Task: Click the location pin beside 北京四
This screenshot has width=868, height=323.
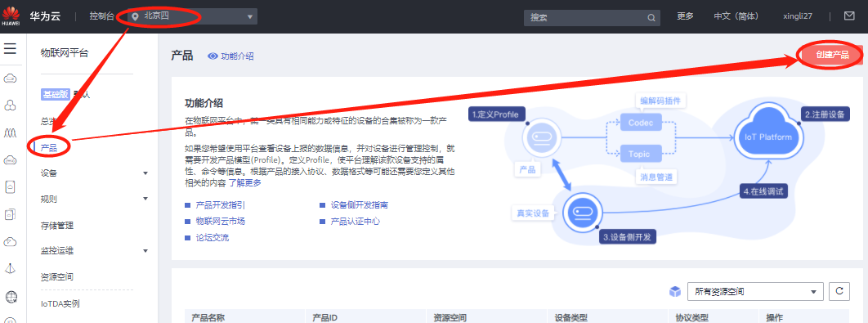Action: click(135, 16)
